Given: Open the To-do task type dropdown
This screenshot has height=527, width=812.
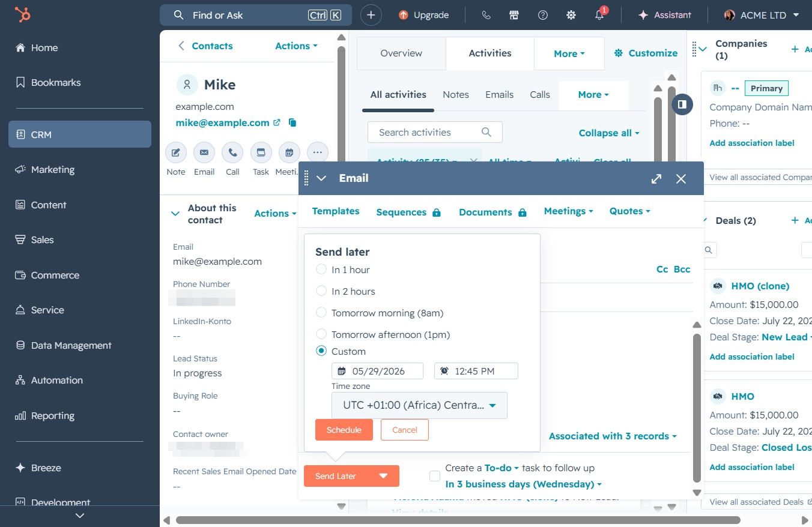Looking at the screenshot, I should (x=501, y=468).
